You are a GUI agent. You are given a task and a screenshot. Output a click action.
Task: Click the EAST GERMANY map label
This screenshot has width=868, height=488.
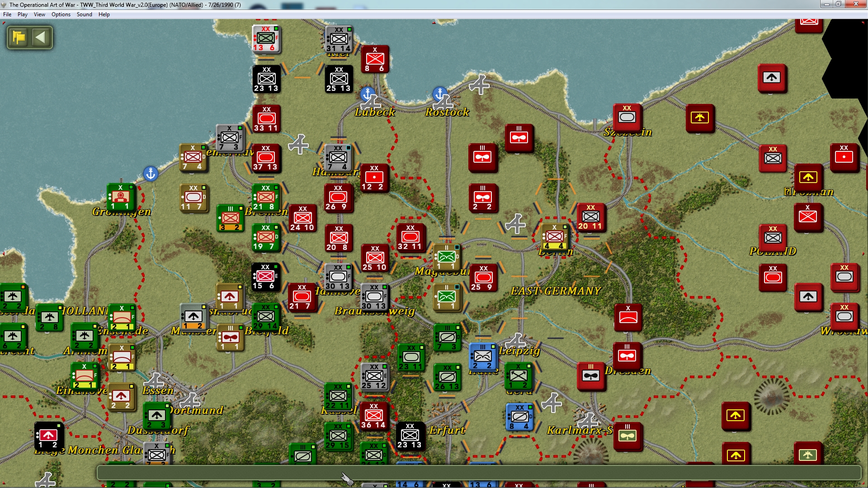tap(556, 291)
